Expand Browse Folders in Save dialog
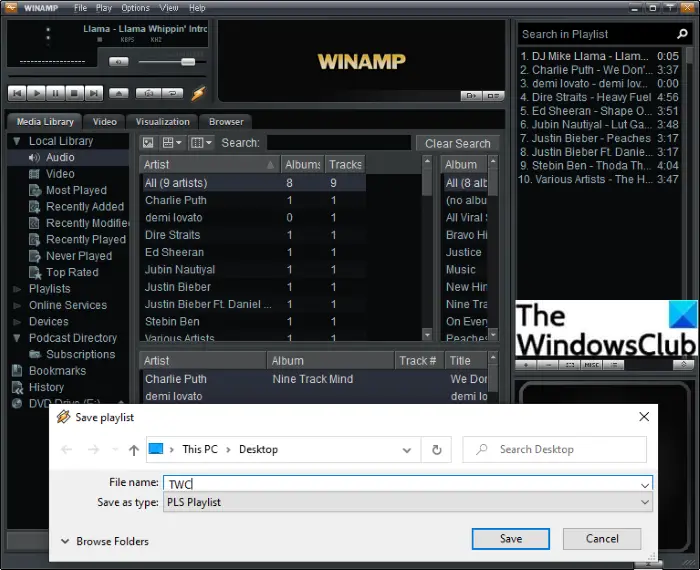Screen dimensions: 700x570 click(x=104, y=541)
